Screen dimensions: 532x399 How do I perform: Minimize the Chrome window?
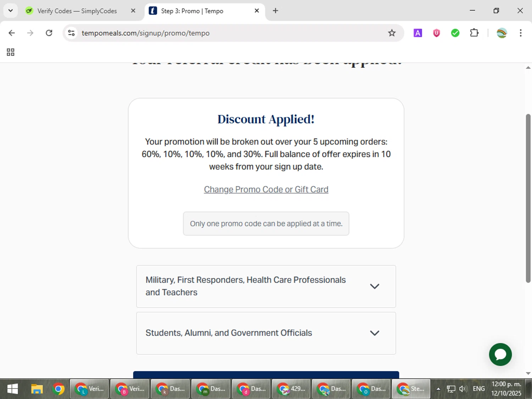[472, 11]
